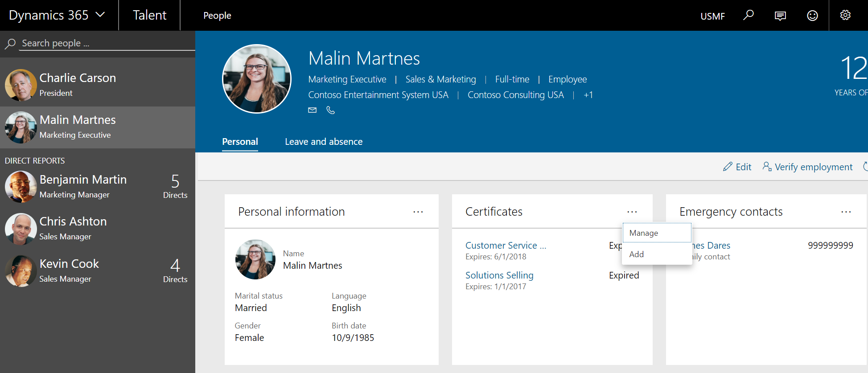Click Benjamin Martin's 5 Directs count

[x=175, y=186]
